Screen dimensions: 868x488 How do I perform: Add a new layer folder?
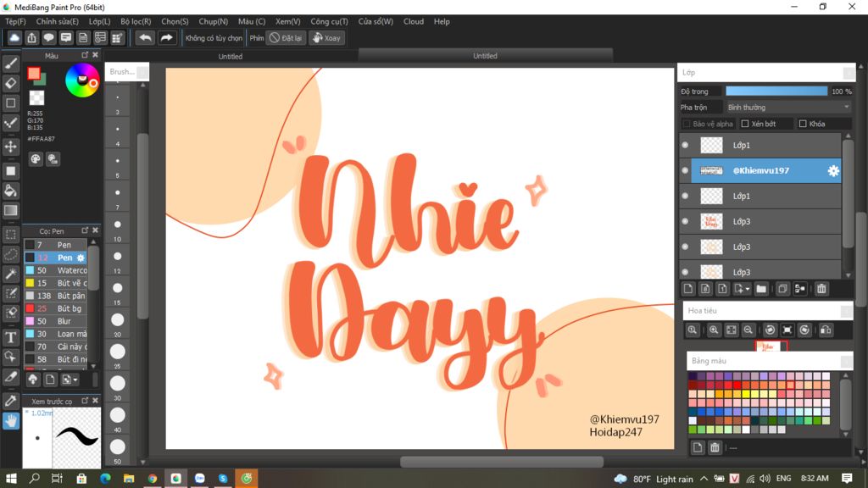point(761,289)
